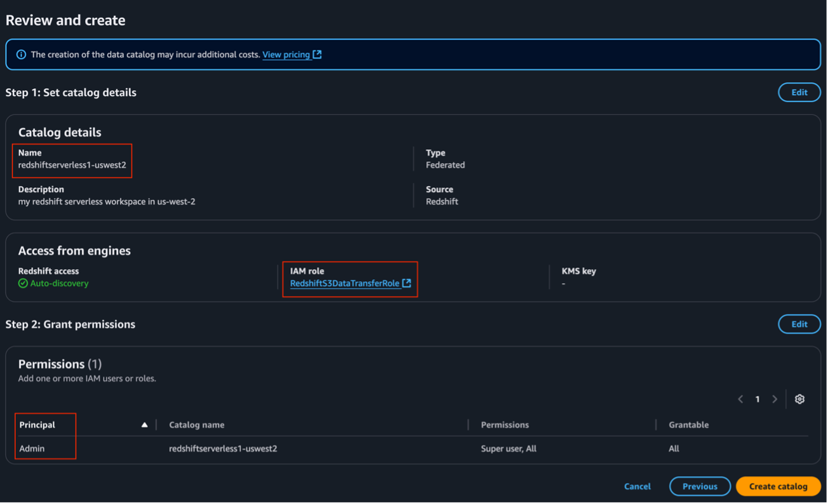Click the Create catalog button
828x504 pixels.
(778, 487)
